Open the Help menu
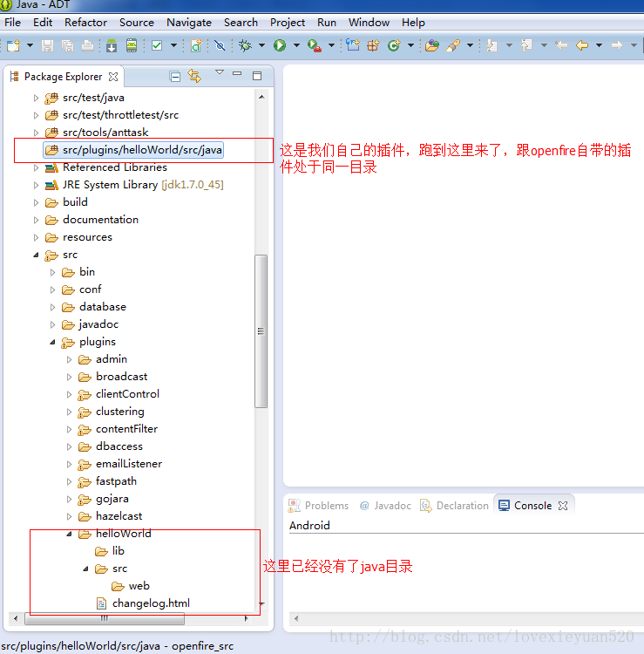Image resolution: width=644 pixels, height=654 pixels. coord(413,23)
